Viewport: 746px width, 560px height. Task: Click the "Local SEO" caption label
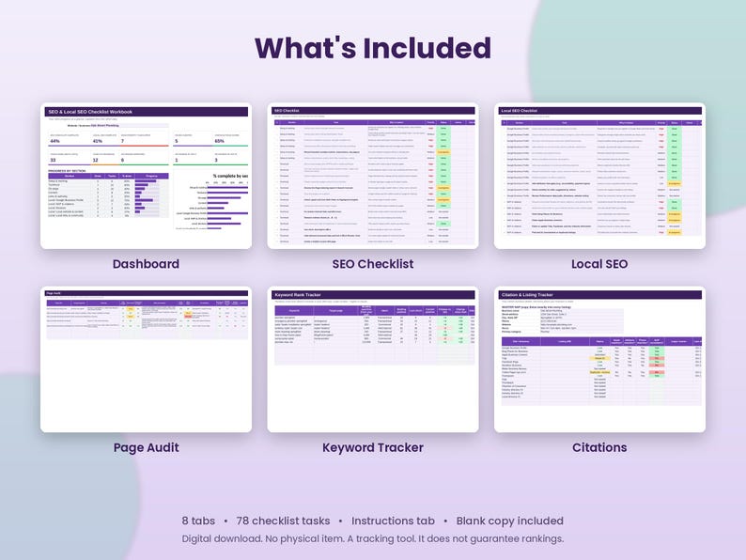coord(599,264)
